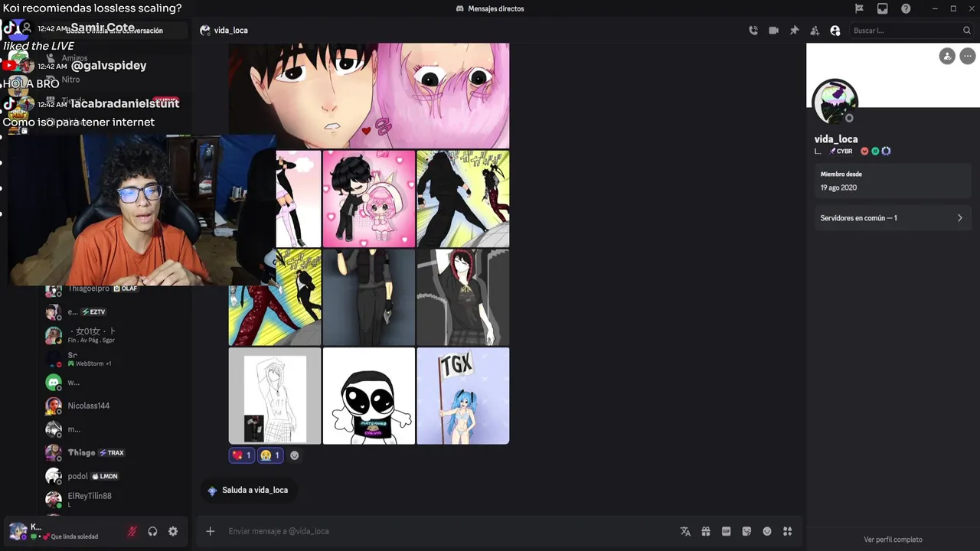Open the inbox tray
This screenshot has height=551, width=980.
pyautogui.click(x=882, y=8)
